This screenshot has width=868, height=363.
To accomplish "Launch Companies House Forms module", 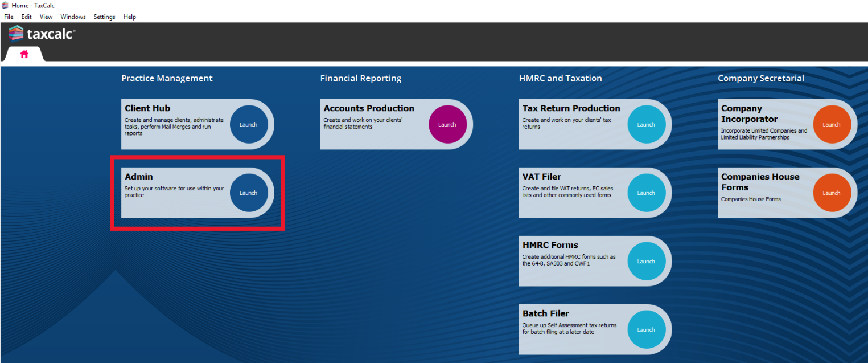I will 832,193.
